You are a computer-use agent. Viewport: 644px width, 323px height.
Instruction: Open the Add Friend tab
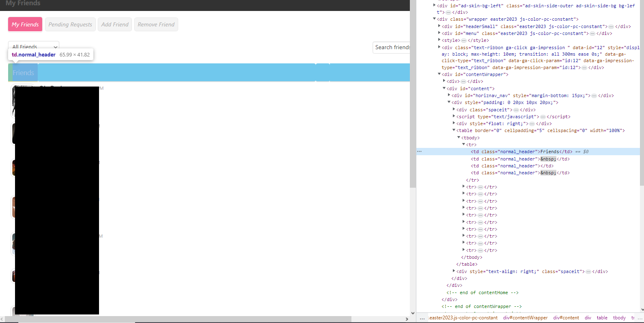[x=115, y=24]
